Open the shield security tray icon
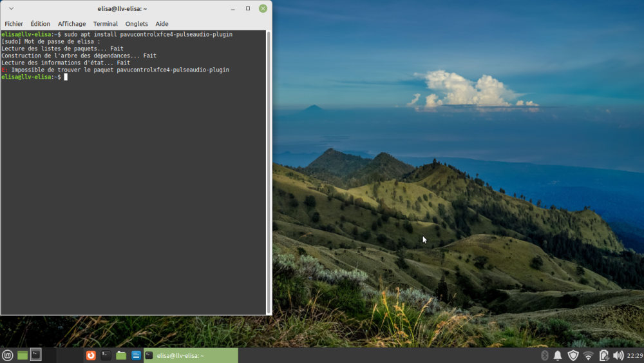This screenshot has height=363, width=644. point(573,355)
